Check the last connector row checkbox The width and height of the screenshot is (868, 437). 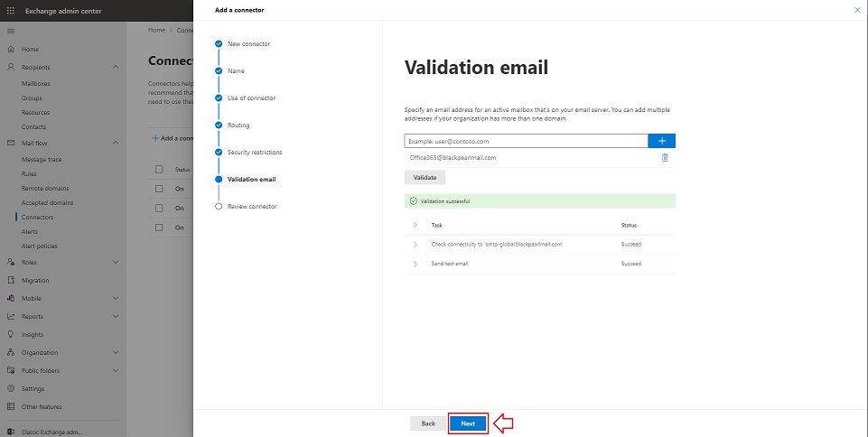pyautogui.click(x=160, y=228)
